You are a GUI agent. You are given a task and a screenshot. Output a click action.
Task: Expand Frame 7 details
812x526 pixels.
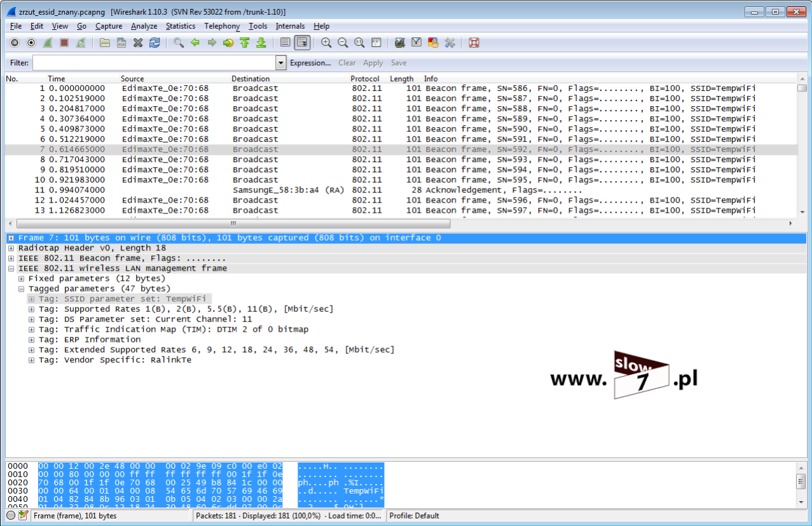(x=11, y=238)
